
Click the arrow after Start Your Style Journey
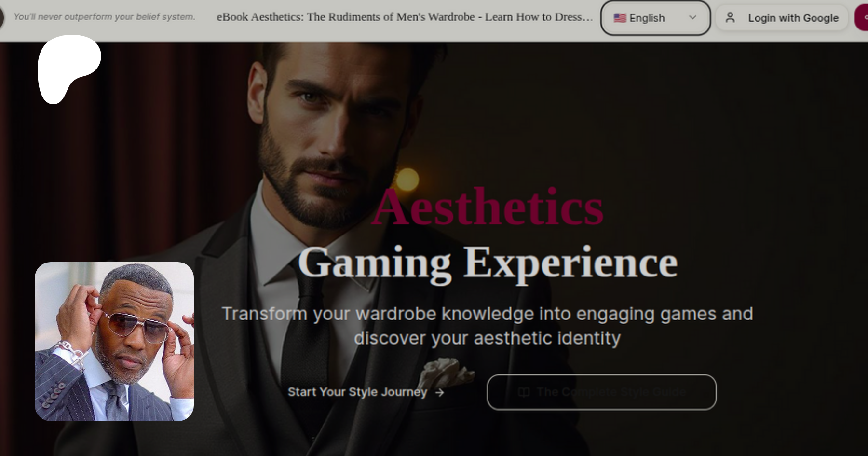pos(439,393)
